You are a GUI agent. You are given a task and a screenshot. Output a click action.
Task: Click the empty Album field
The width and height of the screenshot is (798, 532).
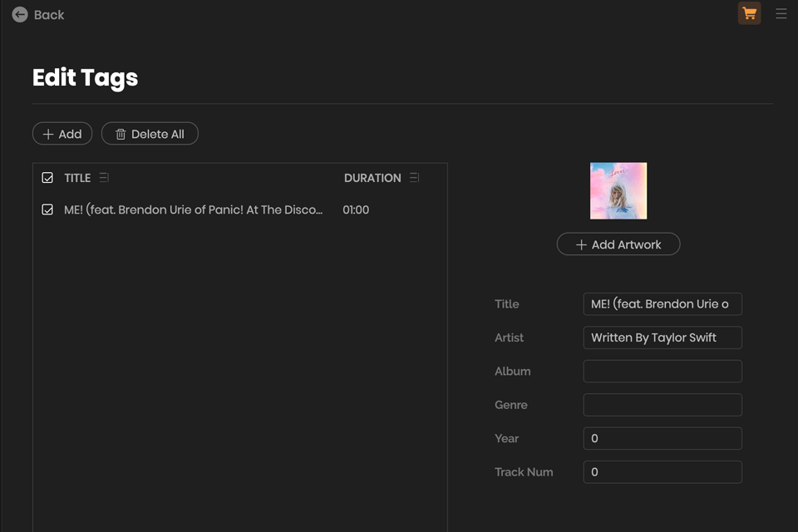tap(663, 372)
